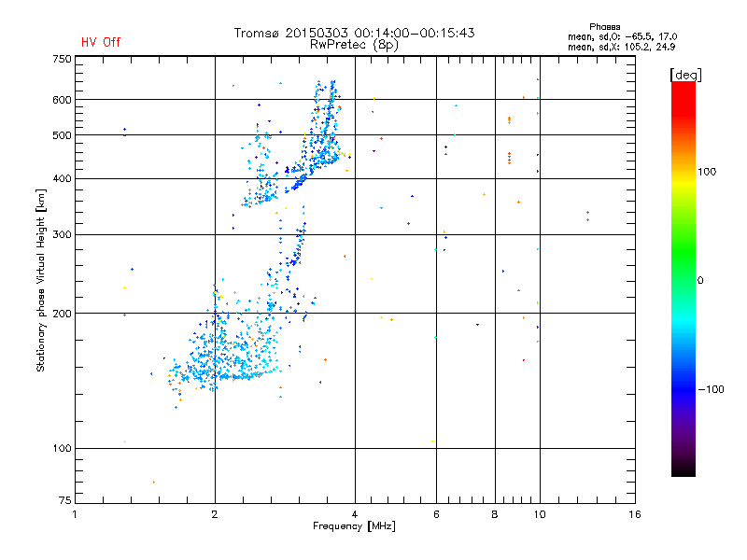Click the 'RwPretec (8p)' subtitle
Screen dimensions: 747x560
pos(354,45)
